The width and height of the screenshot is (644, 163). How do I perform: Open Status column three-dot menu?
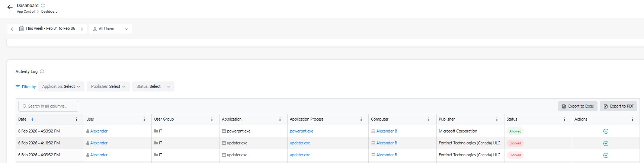[x=564, y=119]
